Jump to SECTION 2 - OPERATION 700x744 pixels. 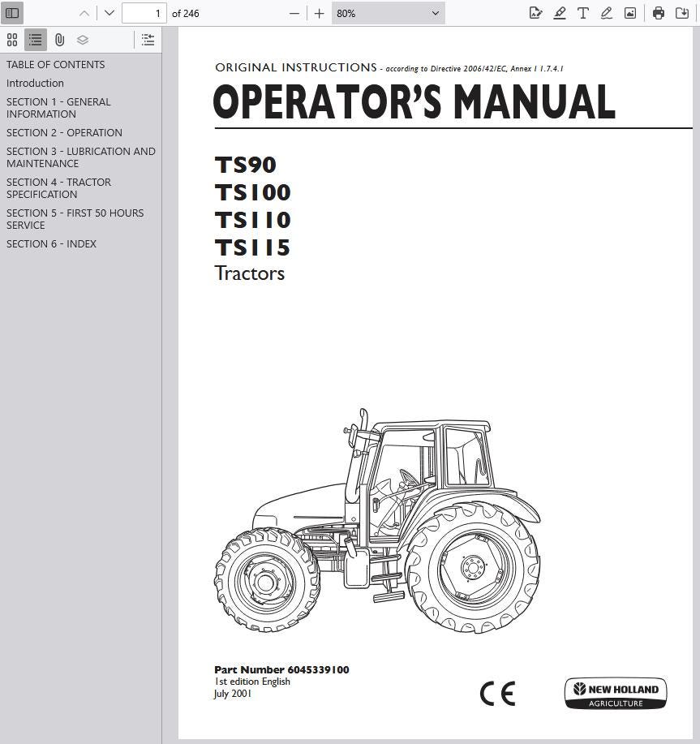(64, 133)
